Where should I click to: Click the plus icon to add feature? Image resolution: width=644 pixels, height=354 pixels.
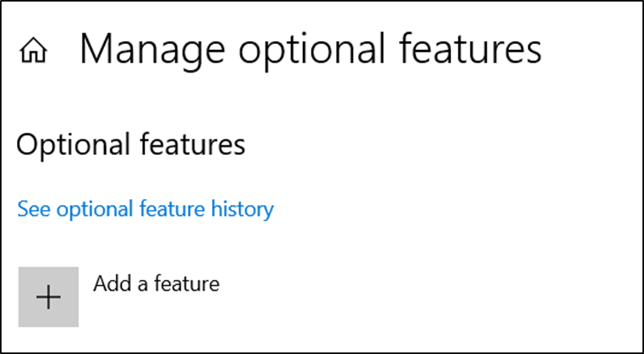(49, 297)
